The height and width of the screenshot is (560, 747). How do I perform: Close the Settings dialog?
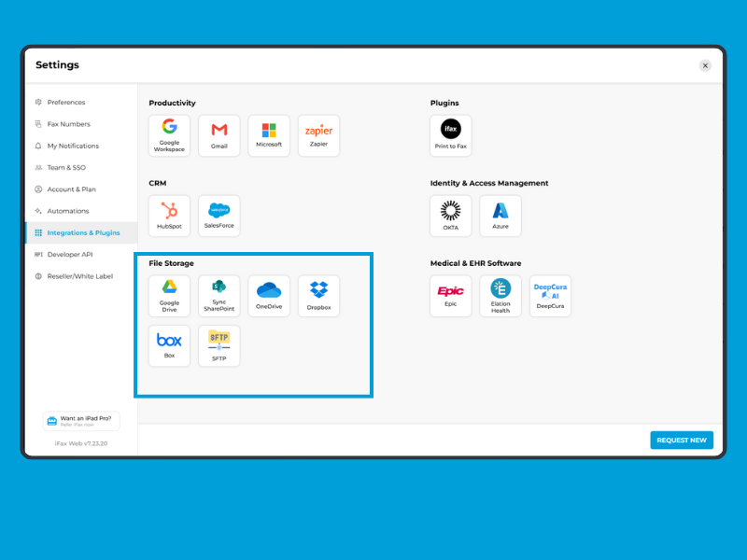click(705, 65)
